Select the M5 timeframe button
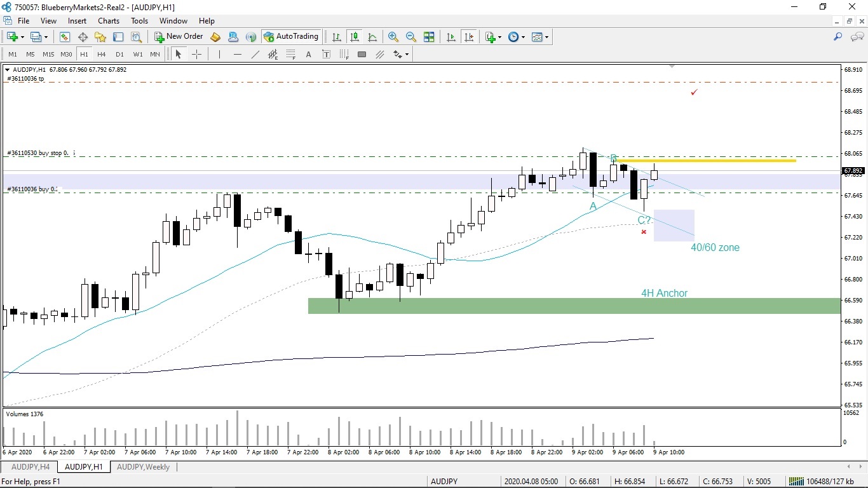Viewport: 868px width, 488px height. [31, 55]
